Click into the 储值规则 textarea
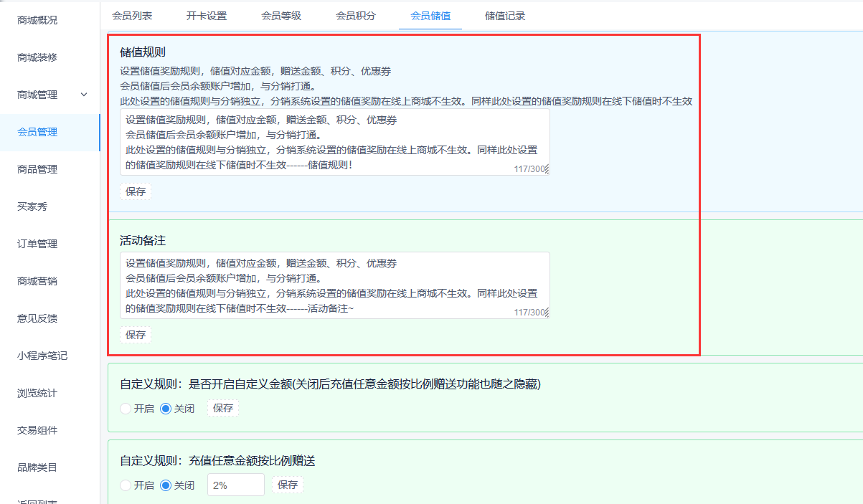This screenshot has width=863, height=504. 334,142
